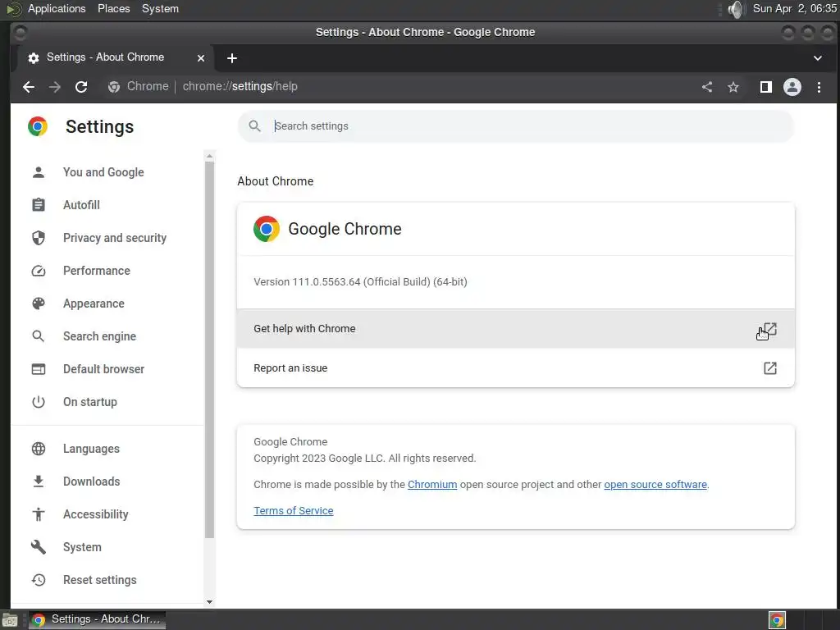Expand the tab search chevron
The width and height of the screenshot is (840, 630).
coord(818,58)
